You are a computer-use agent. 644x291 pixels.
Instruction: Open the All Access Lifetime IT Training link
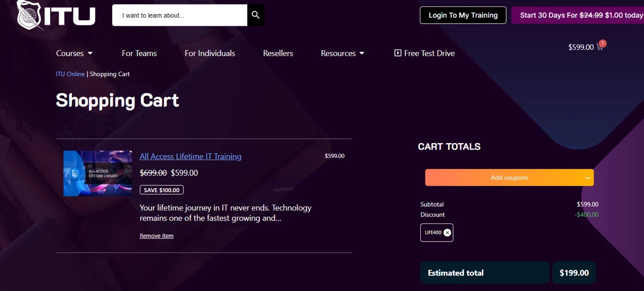pyautogui.click(x=190, y=156)
